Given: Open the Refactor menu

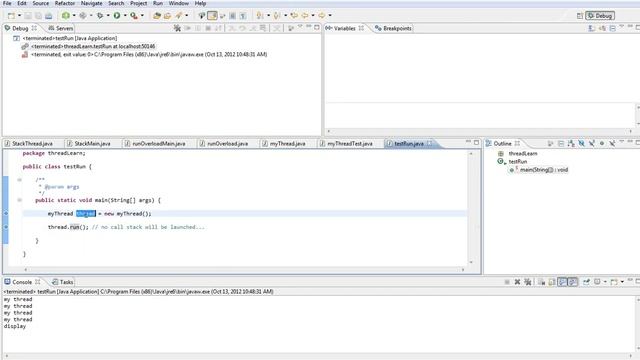Looking at the screenshot, I should (65, 3).
